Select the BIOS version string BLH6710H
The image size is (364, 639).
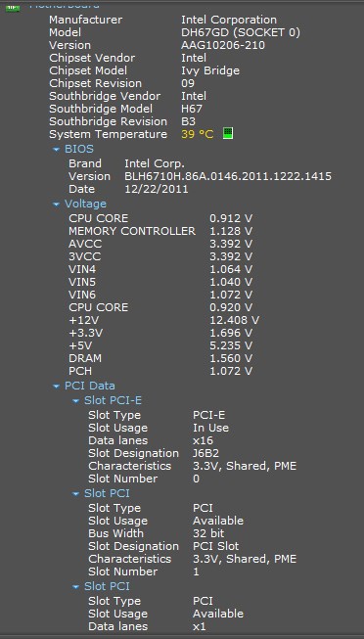(x=228, y=176)
